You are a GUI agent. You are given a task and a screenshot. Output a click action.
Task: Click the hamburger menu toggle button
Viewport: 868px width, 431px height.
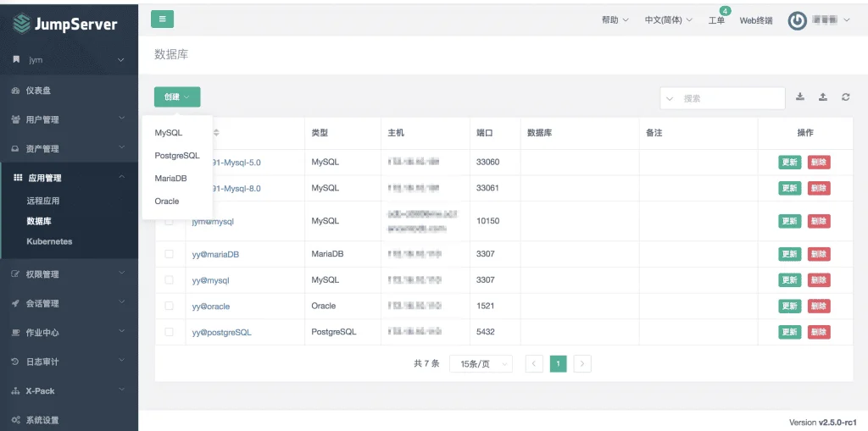point(162,19)
